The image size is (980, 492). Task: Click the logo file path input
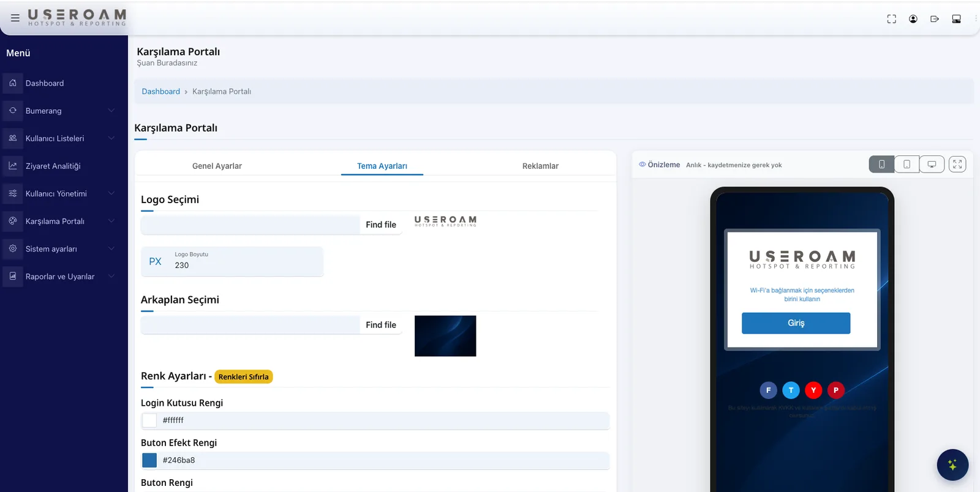click(x=250, y=225)
